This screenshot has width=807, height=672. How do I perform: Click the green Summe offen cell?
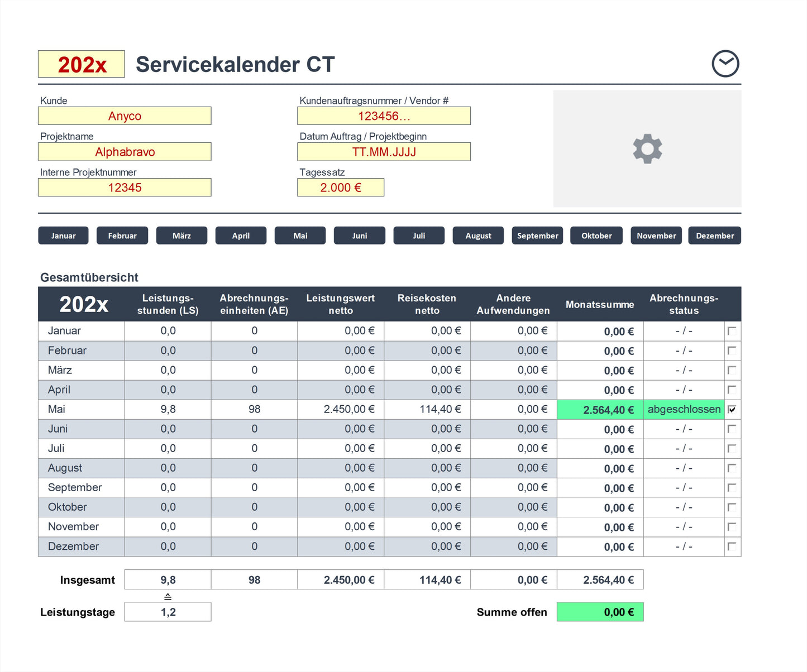pos(600,612)
